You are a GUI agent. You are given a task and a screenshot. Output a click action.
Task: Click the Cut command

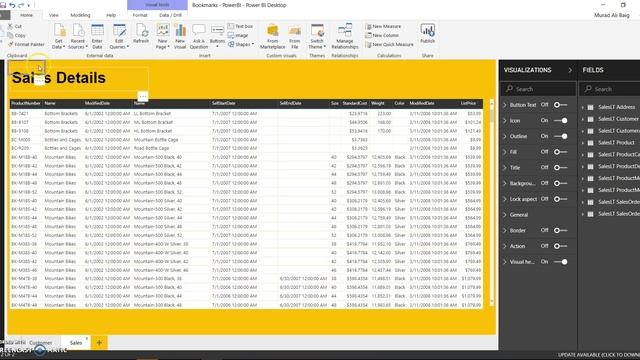[x=15, y=26]
